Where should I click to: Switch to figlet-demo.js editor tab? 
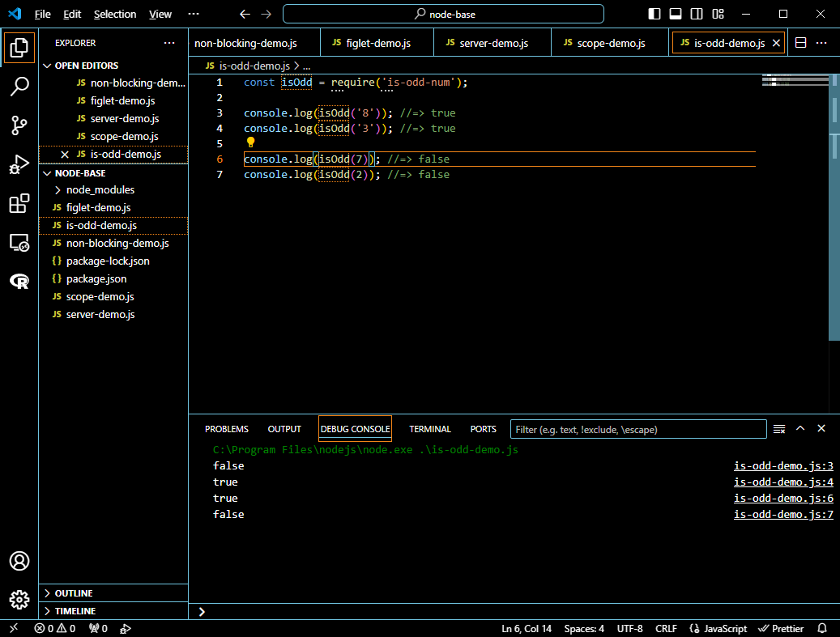coord(377,43)
